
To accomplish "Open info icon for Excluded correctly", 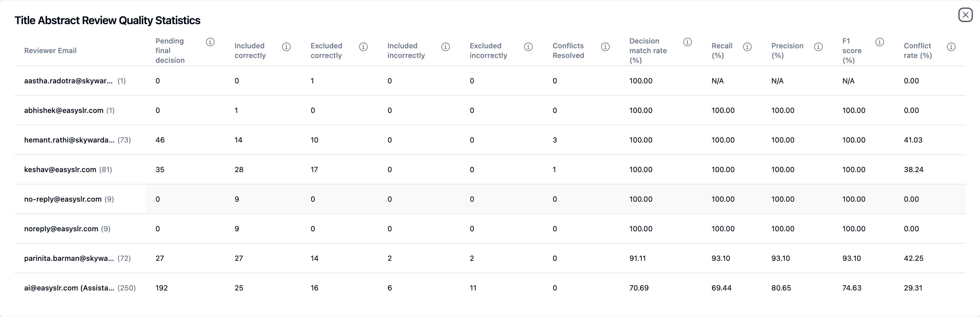I will (363, 47).
